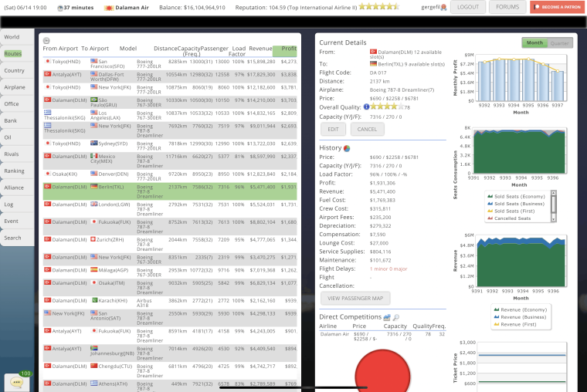Sort routes by Revenue column header

point(260,49)
